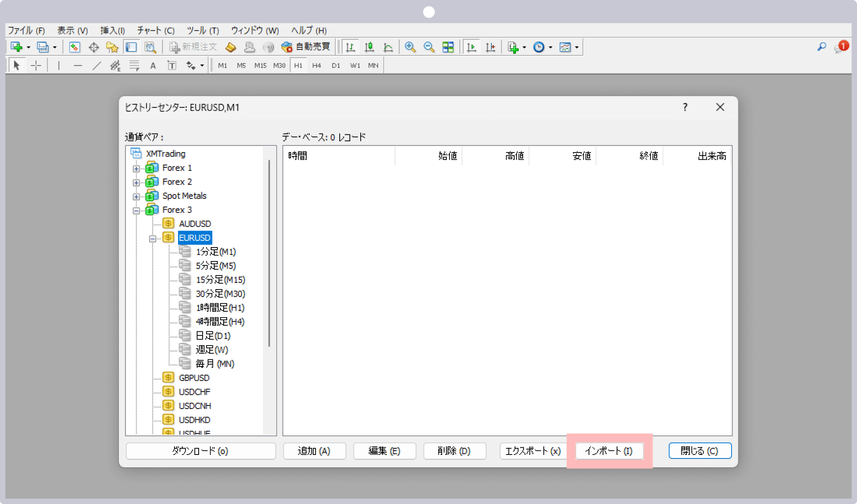Open the Data Window crosshair-circle icon
The height and width of the screenshot is (504, 857).
tap(94, 47)
